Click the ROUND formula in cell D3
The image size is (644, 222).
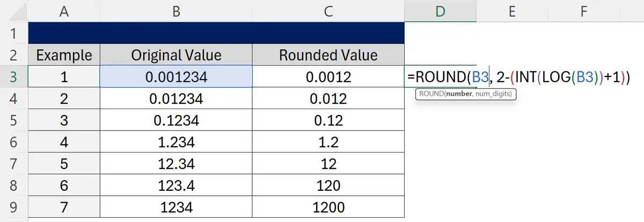(x=518, y=77)
